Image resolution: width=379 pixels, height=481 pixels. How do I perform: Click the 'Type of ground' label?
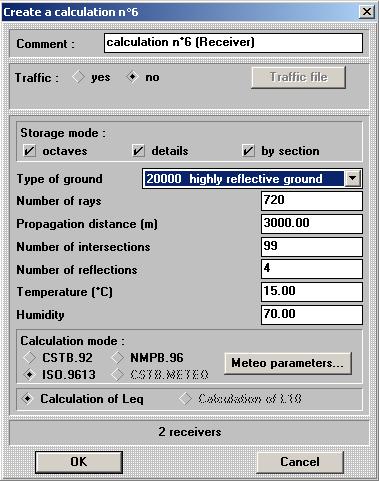coord(60,179)
